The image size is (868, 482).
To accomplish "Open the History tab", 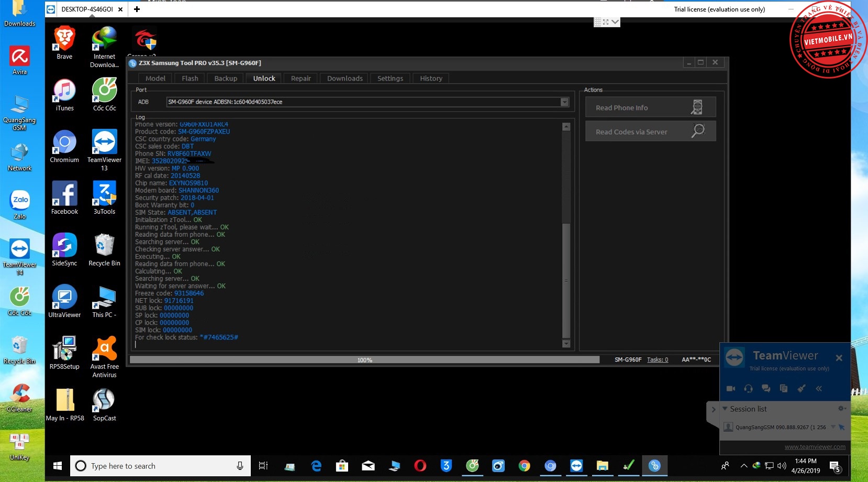I will pyautogui.click(x=431, y=78).
